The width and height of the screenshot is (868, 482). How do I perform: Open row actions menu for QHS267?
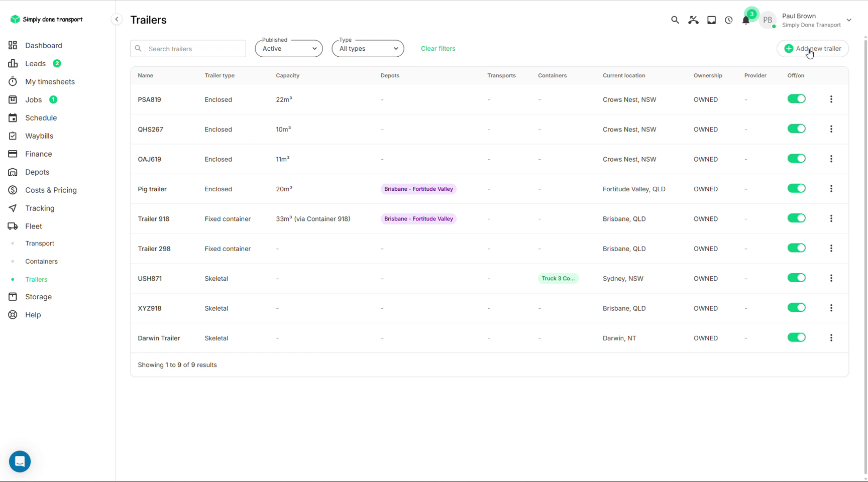coord(831,129)
